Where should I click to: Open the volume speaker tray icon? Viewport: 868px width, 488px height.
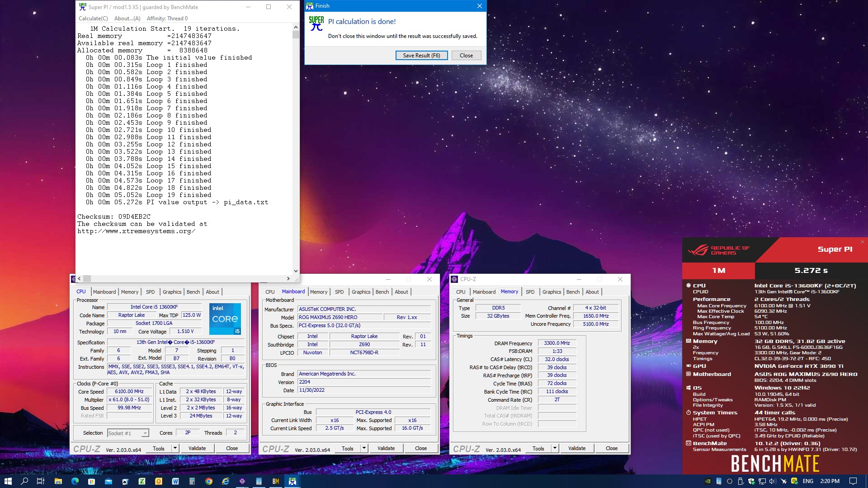773,481
